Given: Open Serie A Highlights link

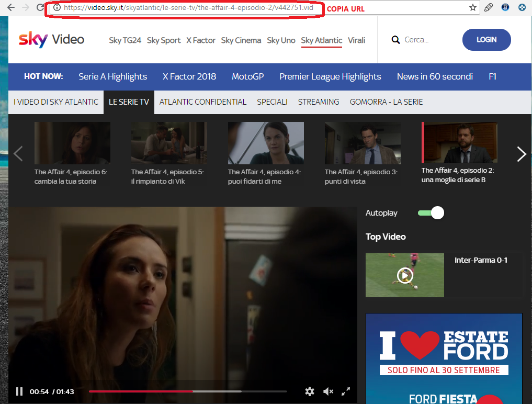Looking at the screenshot, I should (112, 77).
